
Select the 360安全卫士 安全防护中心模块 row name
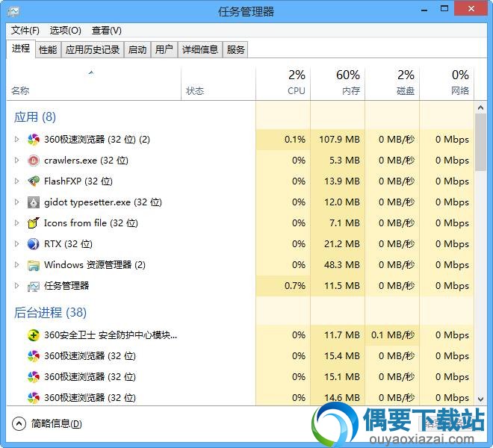coord(111,335)
